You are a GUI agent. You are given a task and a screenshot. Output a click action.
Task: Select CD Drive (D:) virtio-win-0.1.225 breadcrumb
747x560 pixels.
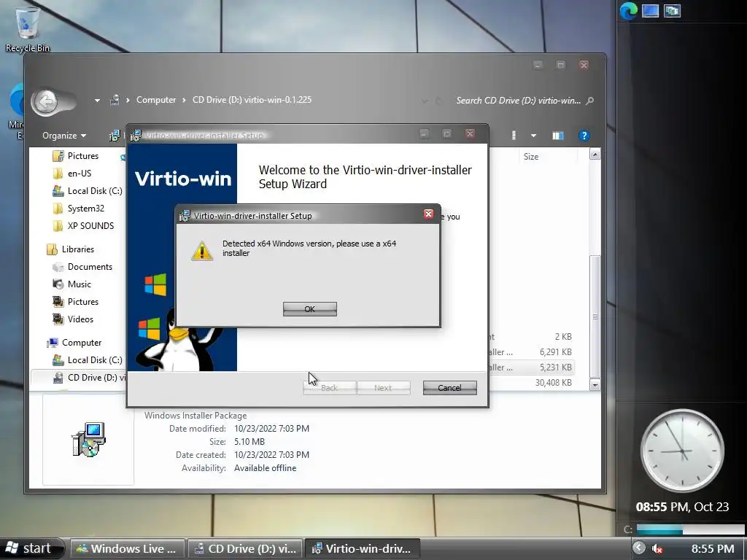pos(252,100)
